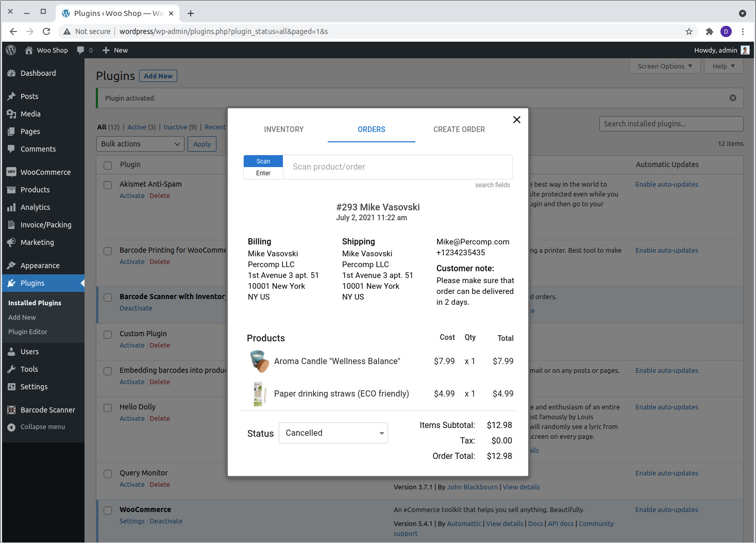Image resolution: width=756 pixels, height=543 pixels.
Task: Click the Posts pin icon
Action: click(x=11, y=96)
